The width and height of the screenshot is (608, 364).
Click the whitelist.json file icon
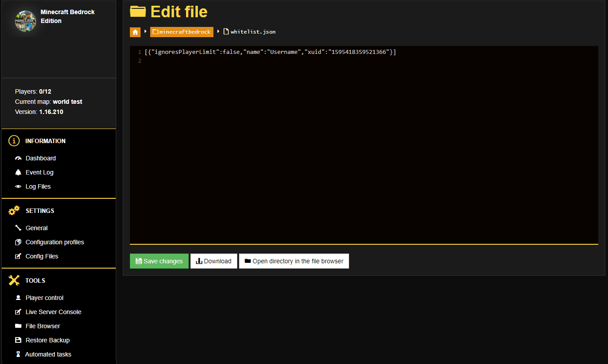pos(226,31)
